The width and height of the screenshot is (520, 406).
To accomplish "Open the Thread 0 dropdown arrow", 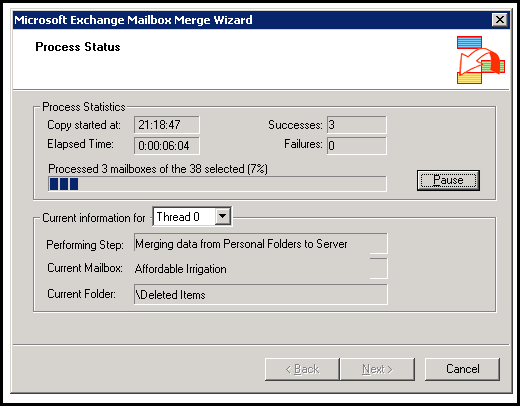I will pyautogui.click(x=223, y=217).
